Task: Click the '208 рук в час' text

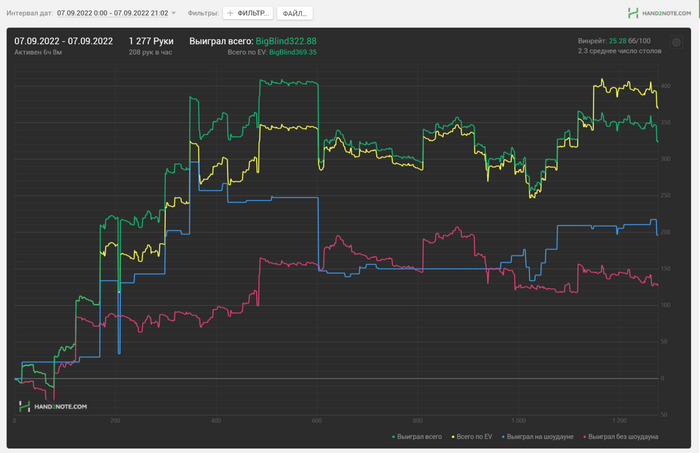Action: pyautogui.click(x=150, y=52)
